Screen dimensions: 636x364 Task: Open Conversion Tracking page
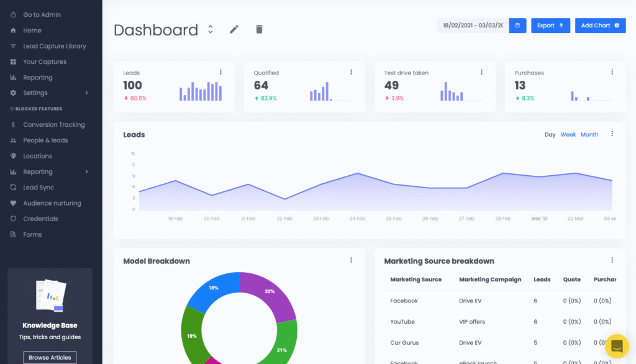tap(54, 125)
